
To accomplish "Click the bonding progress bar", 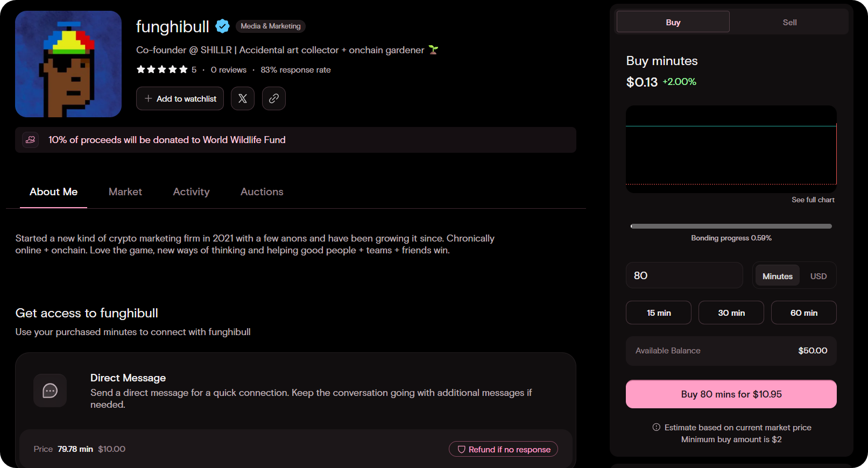I will click(731, 226).
